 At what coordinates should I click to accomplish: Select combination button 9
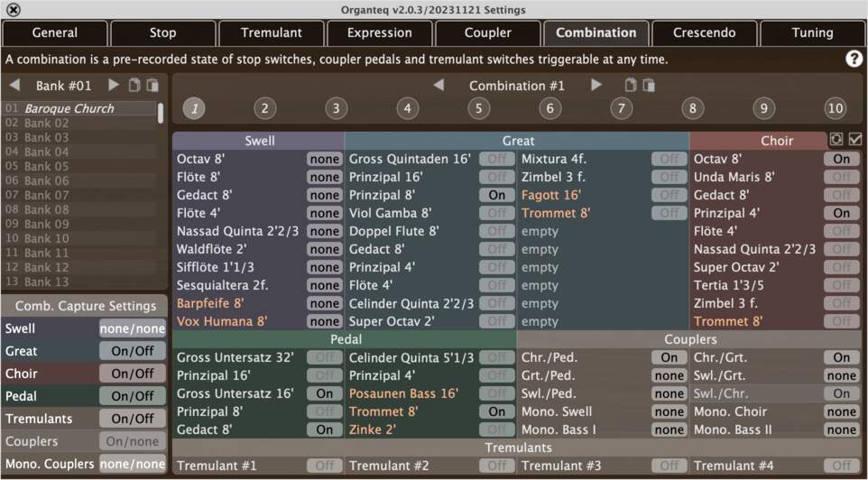[x=763, y=108]
